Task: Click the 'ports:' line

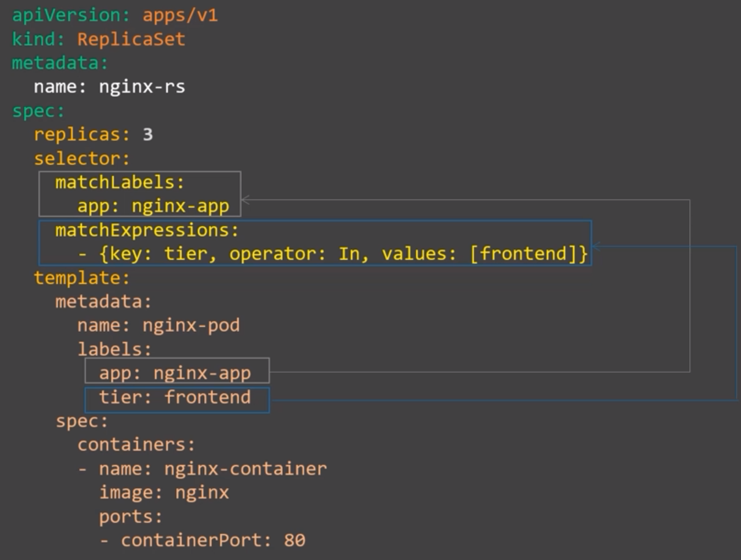Action: click(x=131, y=517)
